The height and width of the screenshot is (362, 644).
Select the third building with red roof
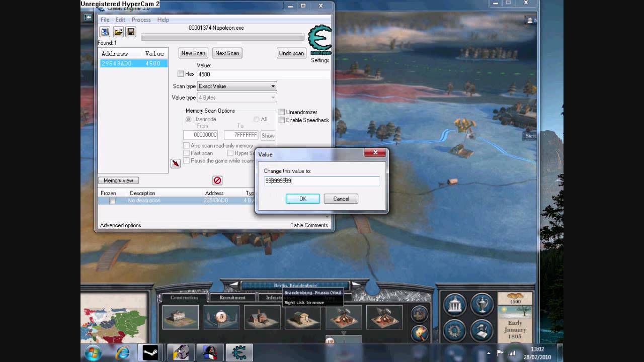[262, 317]
